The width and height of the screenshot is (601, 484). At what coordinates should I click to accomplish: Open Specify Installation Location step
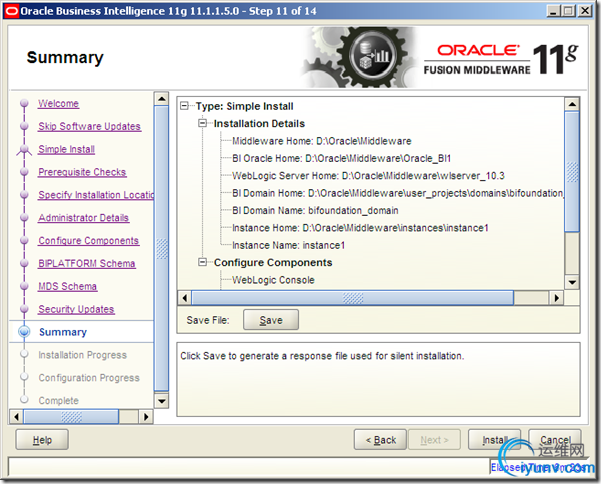(96, 195)
